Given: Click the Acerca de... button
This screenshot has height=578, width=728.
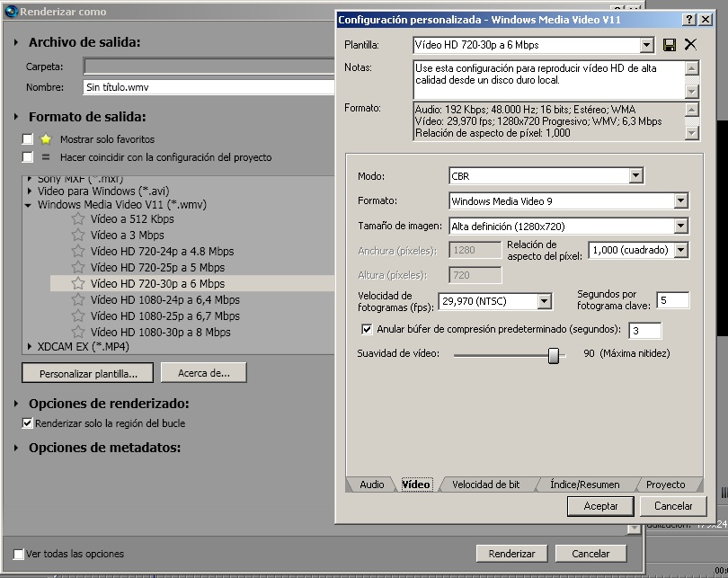Looking at the screenshot, I should point(204,373).
